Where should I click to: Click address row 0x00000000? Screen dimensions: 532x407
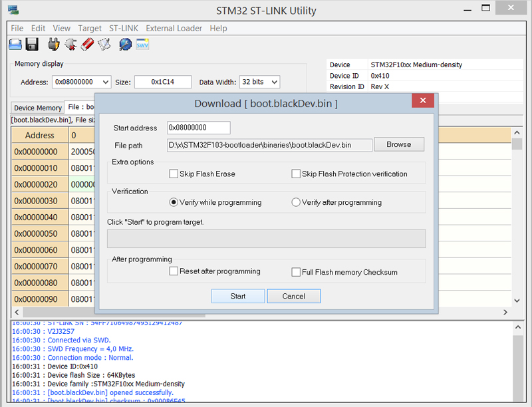click(40, 152)
